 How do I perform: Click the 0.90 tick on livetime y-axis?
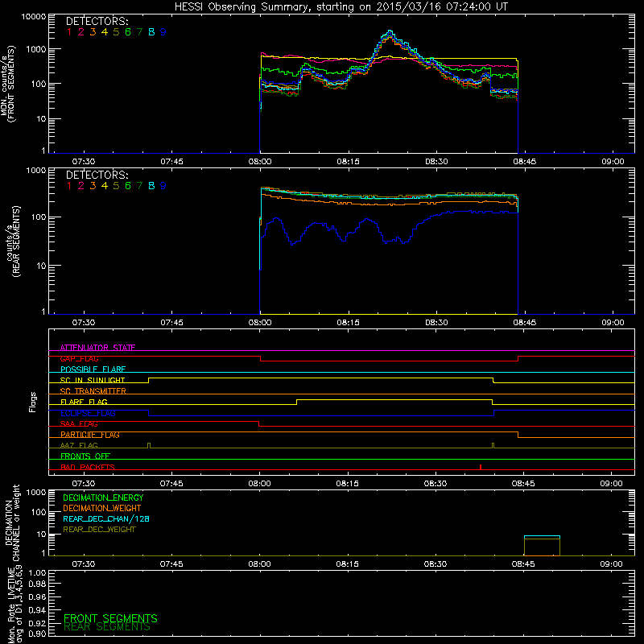coord(37,634)
